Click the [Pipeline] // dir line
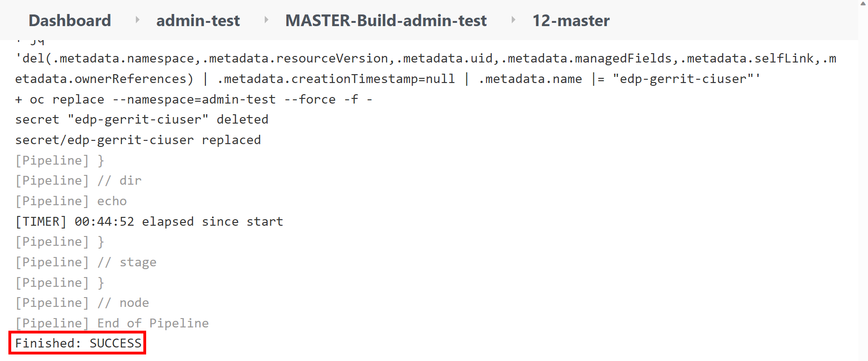Viewport: 868px width, 361px height. pos(78,180)
